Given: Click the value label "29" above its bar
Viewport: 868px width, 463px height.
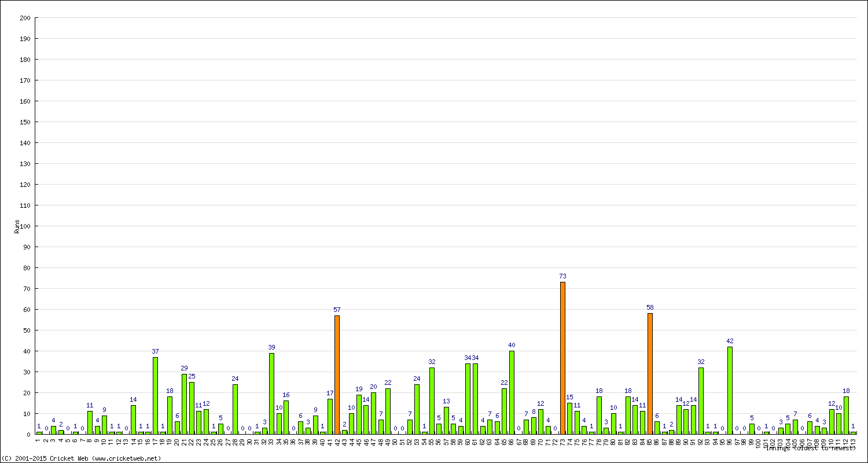Looking at the screenshot, I should coord(184,368).
